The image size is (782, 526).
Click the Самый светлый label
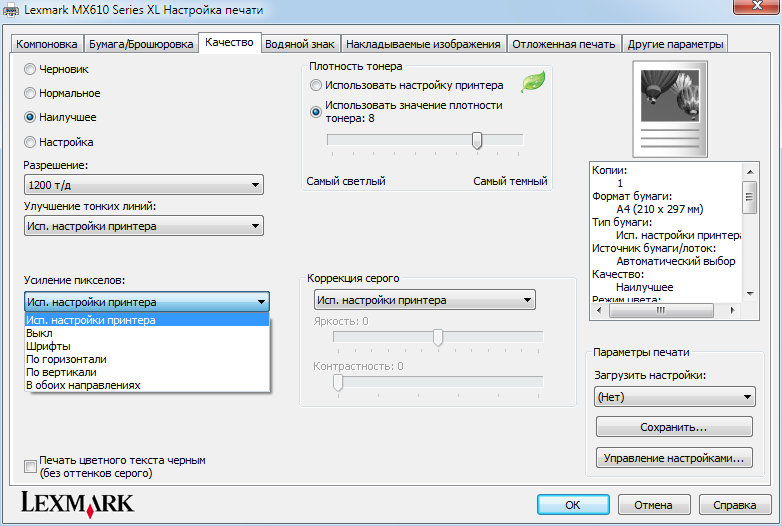pos(346,181)
